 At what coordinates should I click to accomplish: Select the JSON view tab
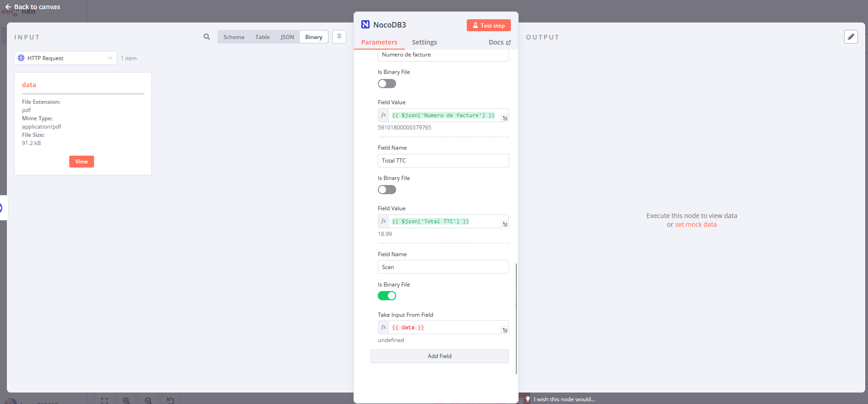point(287,37)
